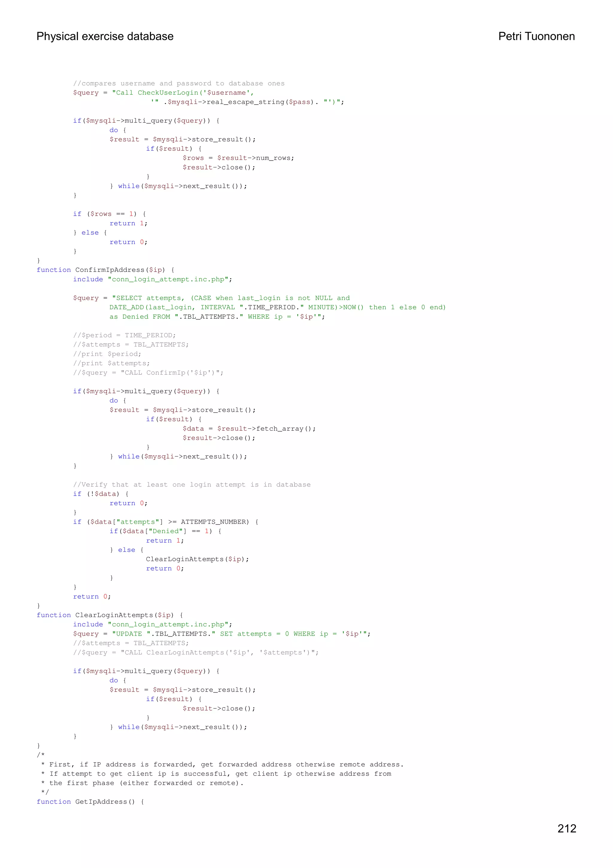The width and height of the screenshot is (613, 868).
Task: Click comment '//$period = TIME_PERIOD;'
Action: click(124, 335)
